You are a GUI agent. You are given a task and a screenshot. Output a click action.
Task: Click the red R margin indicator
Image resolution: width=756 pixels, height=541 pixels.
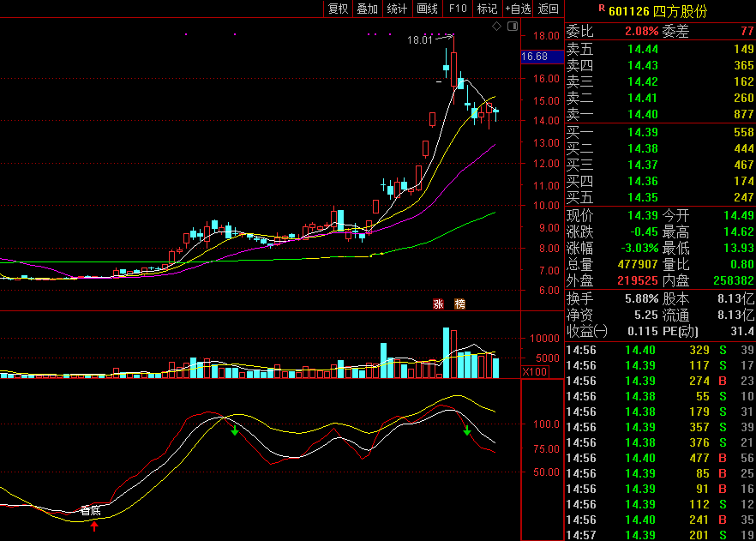point(602,9)
